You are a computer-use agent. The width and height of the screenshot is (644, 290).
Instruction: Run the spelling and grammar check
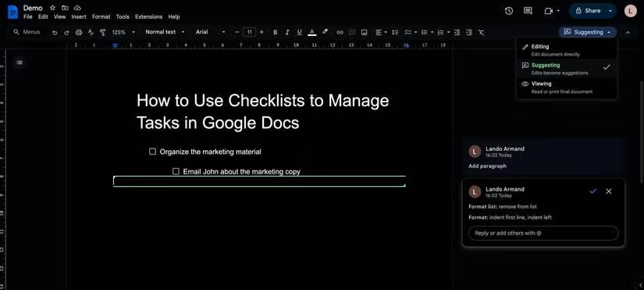[x=91, y=32]
